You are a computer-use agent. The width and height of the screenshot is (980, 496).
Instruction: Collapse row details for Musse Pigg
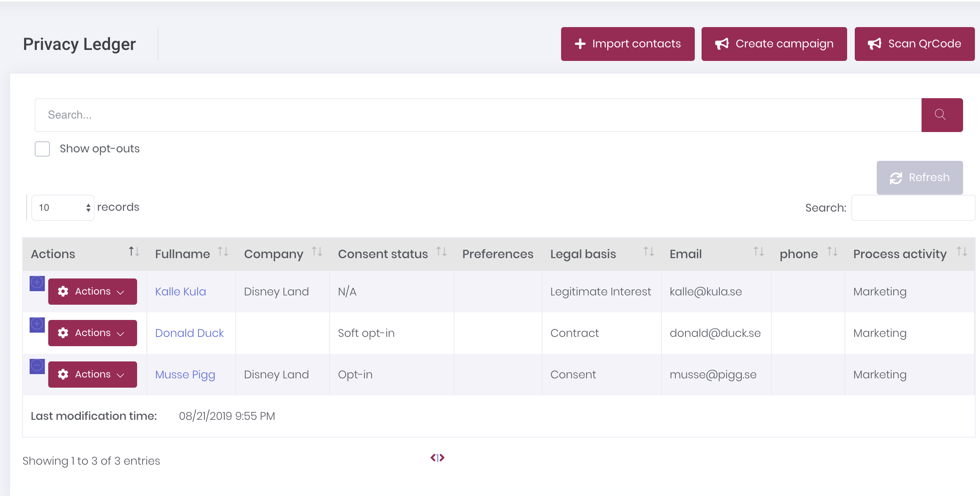click(x=37, y=366)
